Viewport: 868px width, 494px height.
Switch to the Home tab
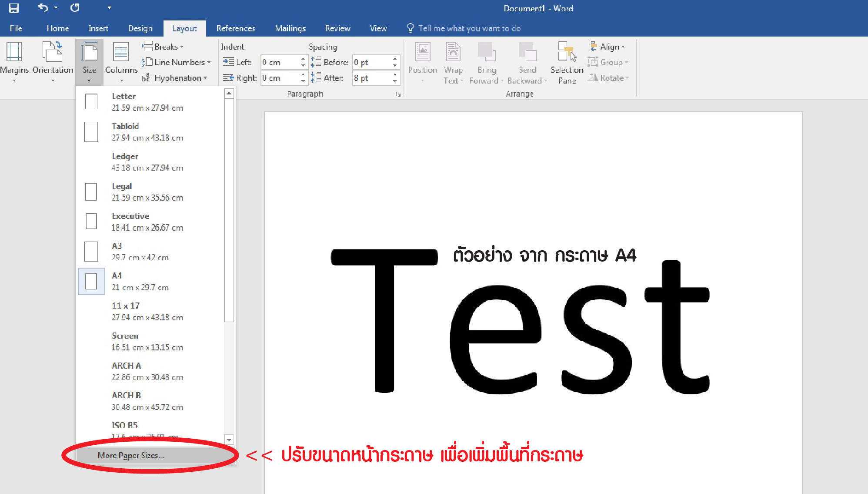pos(58,28)
